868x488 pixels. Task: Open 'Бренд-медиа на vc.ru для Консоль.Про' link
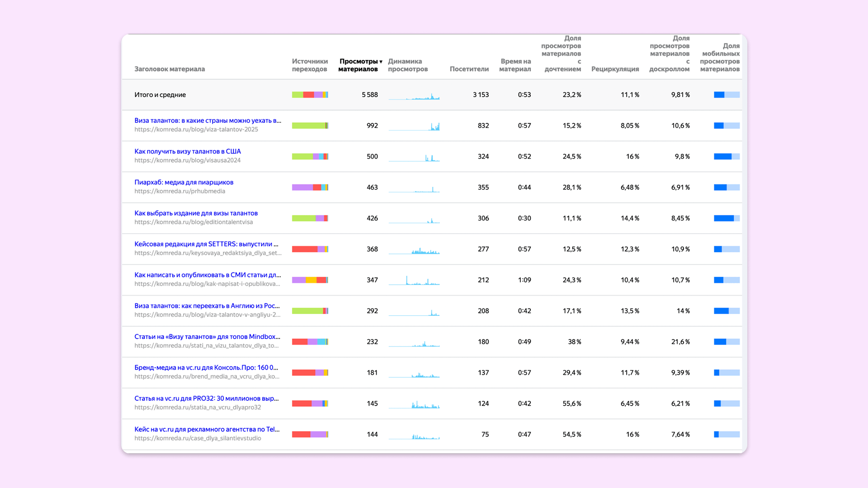tap(206, 368)
